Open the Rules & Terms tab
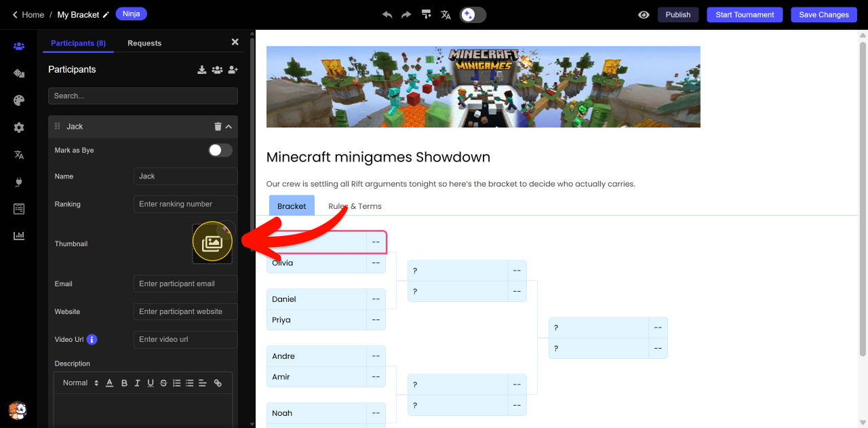The width and height of the screenshot is (868, 428). [x=355, y=206]
